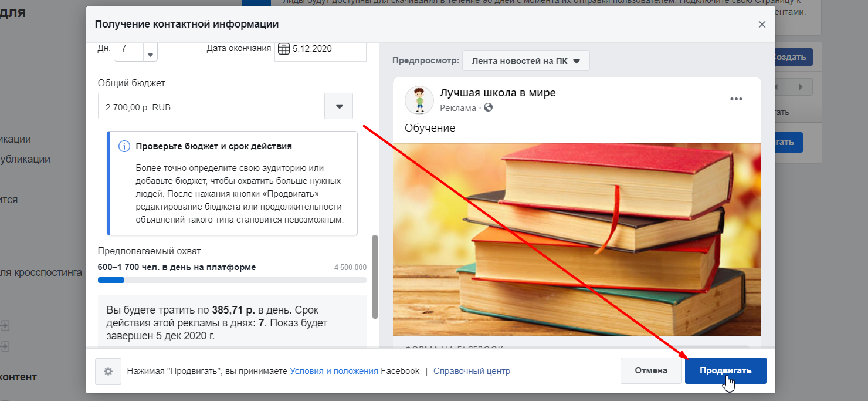Click the Обучение ad text
The width and height of the screenshot is (868, 401).
[430, 127]
